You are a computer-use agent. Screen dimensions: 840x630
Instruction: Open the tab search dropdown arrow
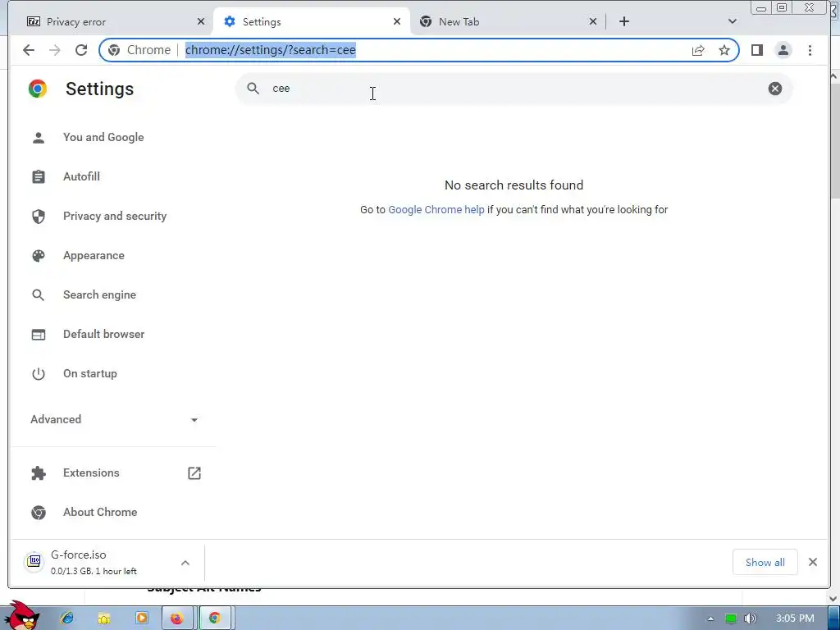(x=733, y=21)
